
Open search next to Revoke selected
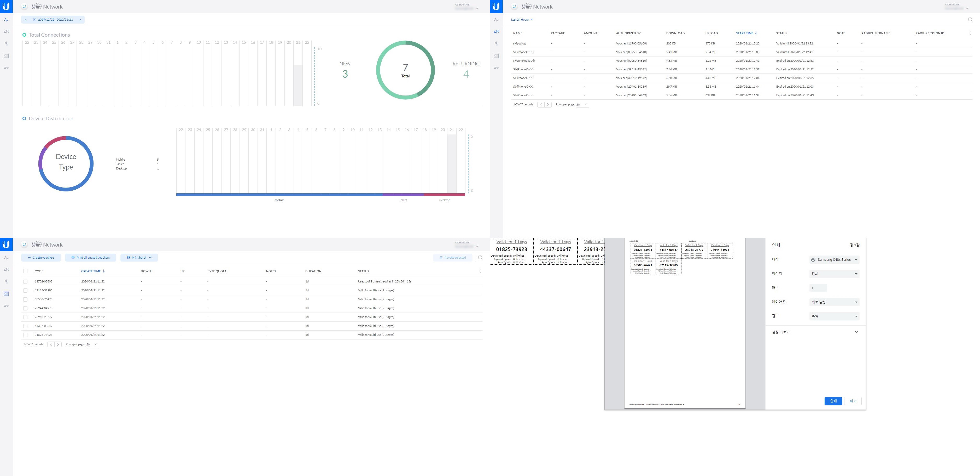480,258
